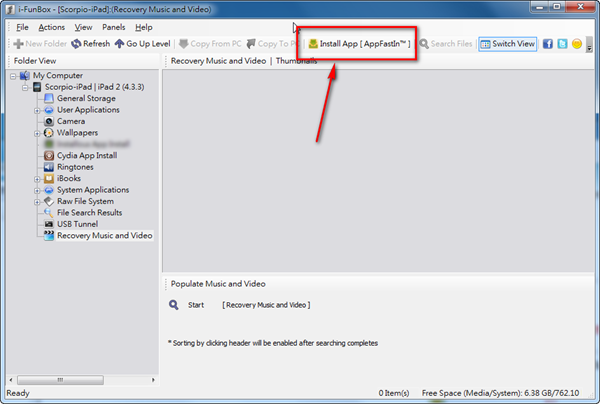600x404 pixels.
Task: Click the Ready status bar text
Action: point(18,393)
